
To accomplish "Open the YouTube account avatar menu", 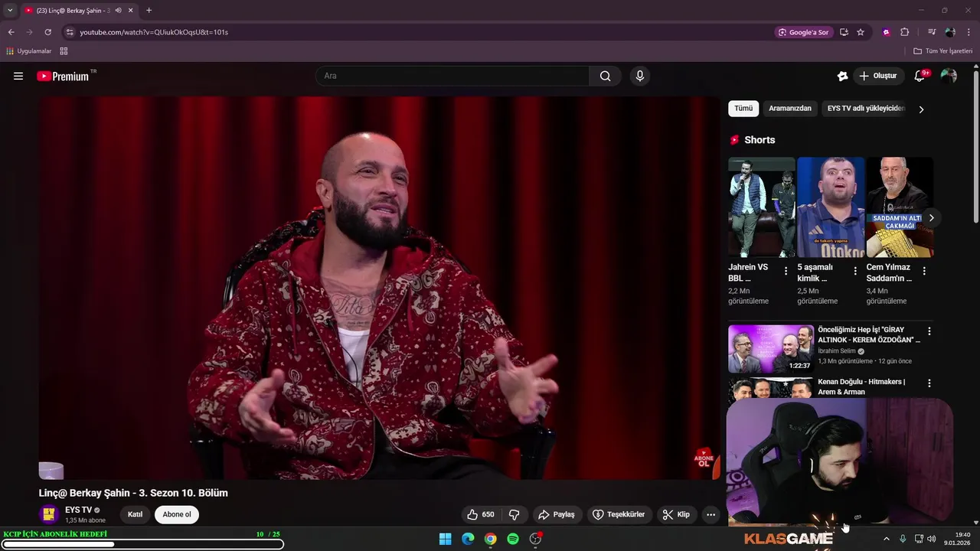I will tap(949, 76).
